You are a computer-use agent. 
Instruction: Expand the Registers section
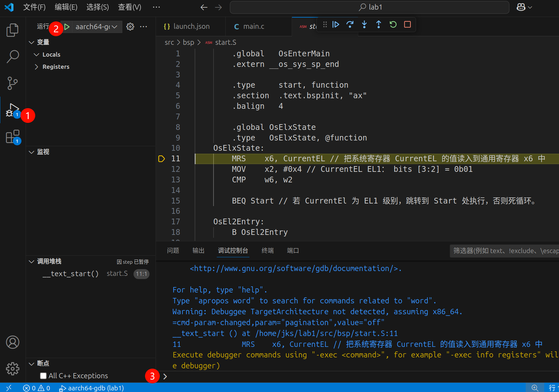[x=36, y=67]
